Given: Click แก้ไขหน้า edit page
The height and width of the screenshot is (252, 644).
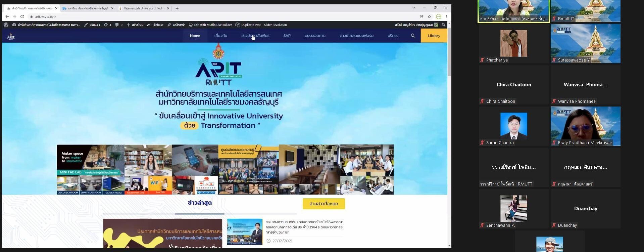Looking at the screenshot, I should click(177, 25).
